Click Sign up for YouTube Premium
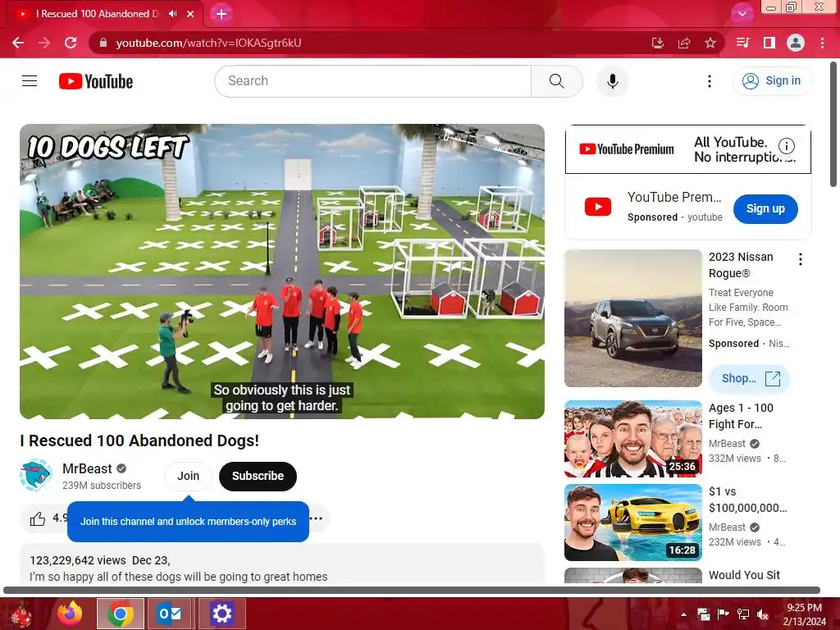 pyautogui.click(x=765, y=209)
